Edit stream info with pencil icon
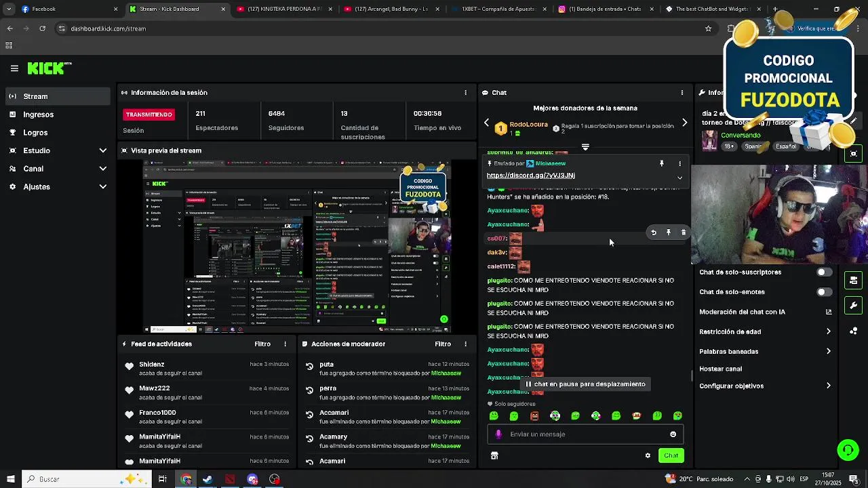The height and width of the screenshot is (488, 868). pyautogui.click(x=854, y=121)
